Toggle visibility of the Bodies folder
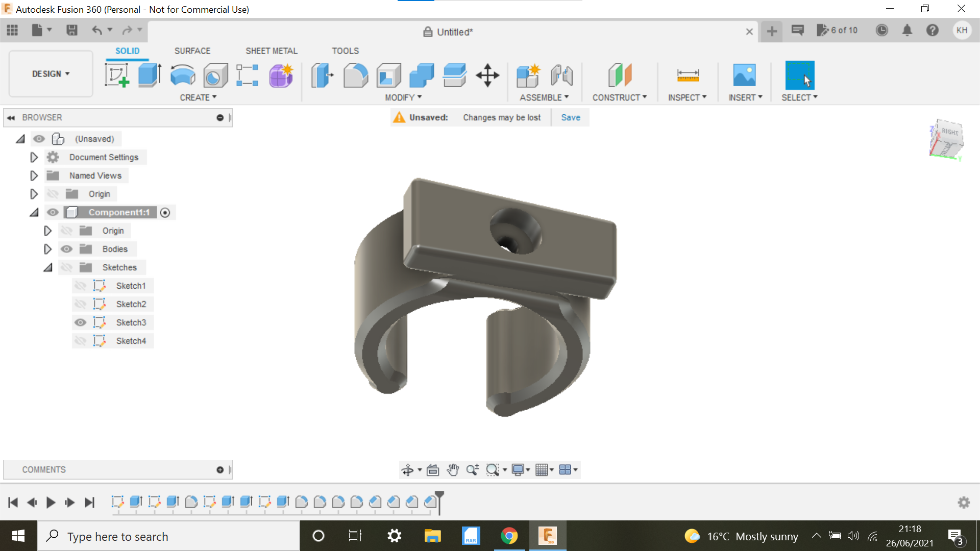Viewport: 980px width, 551px height. [x=66, y=249]
